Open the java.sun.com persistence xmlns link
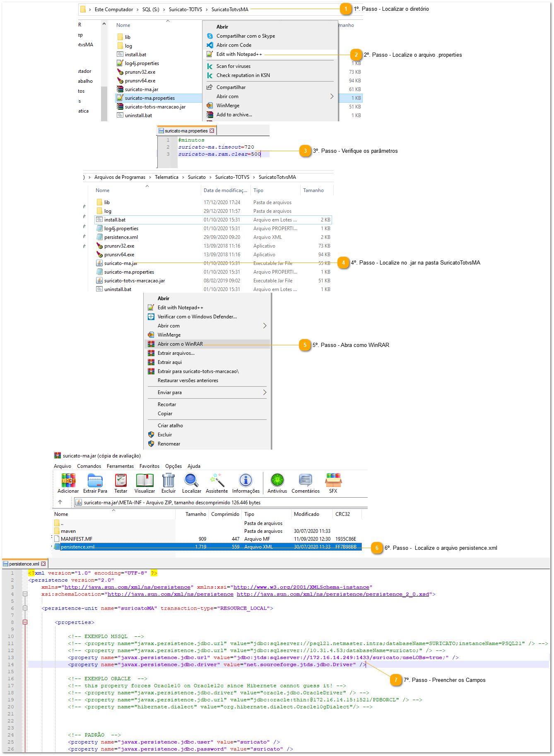This screenshot has width=554, height=756. click(128, 587)
